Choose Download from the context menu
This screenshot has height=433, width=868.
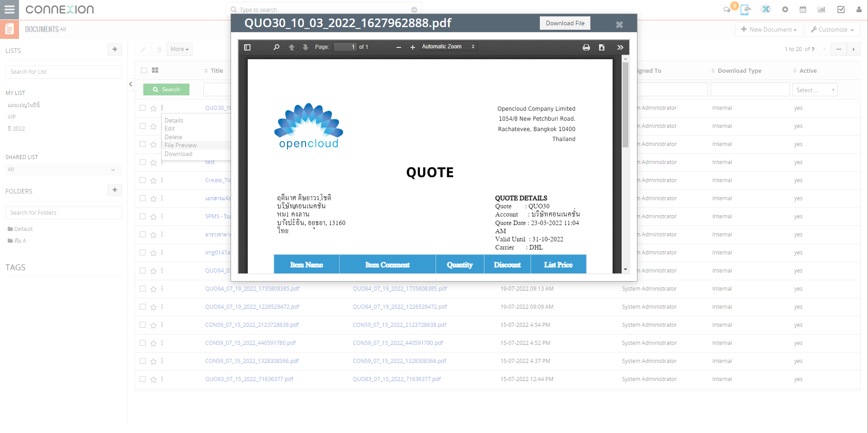179,154
